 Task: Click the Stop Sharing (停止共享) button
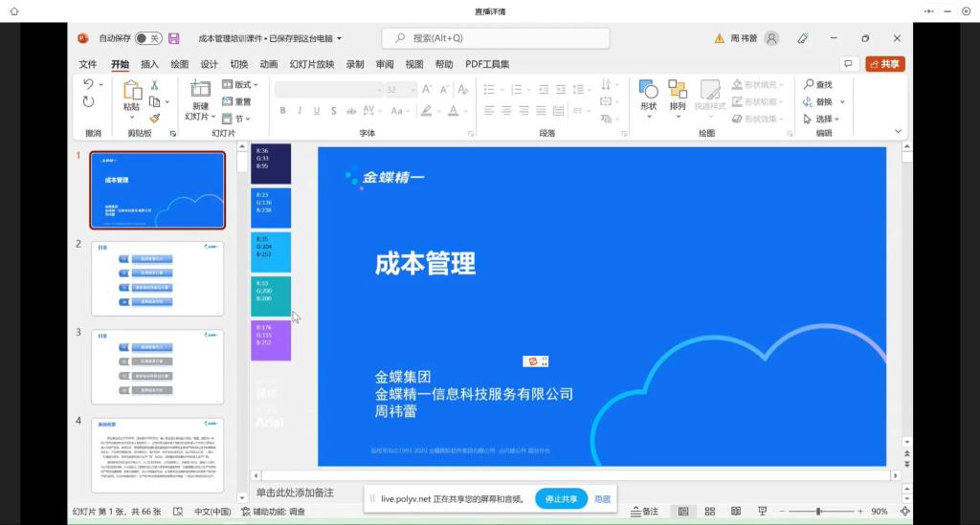click(561, 499)
